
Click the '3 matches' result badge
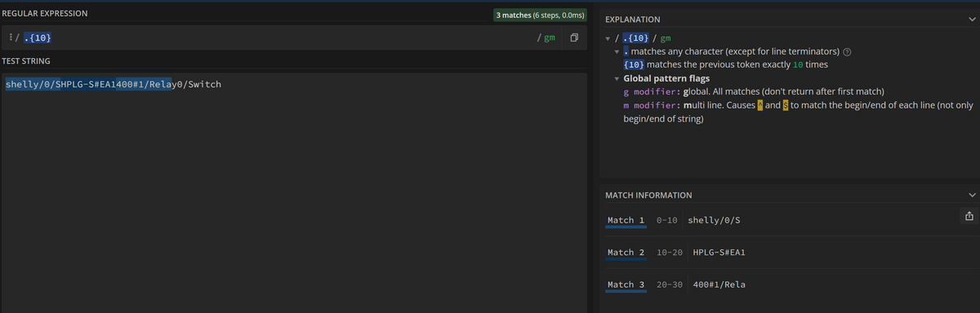tap(541, 15)
